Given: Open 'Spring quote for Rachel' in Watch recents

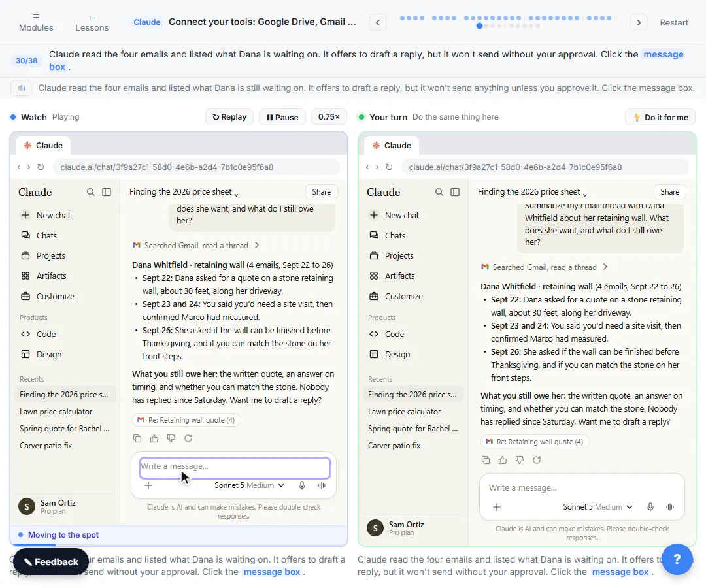Looking at the screenshot, I should pos(64,429).
